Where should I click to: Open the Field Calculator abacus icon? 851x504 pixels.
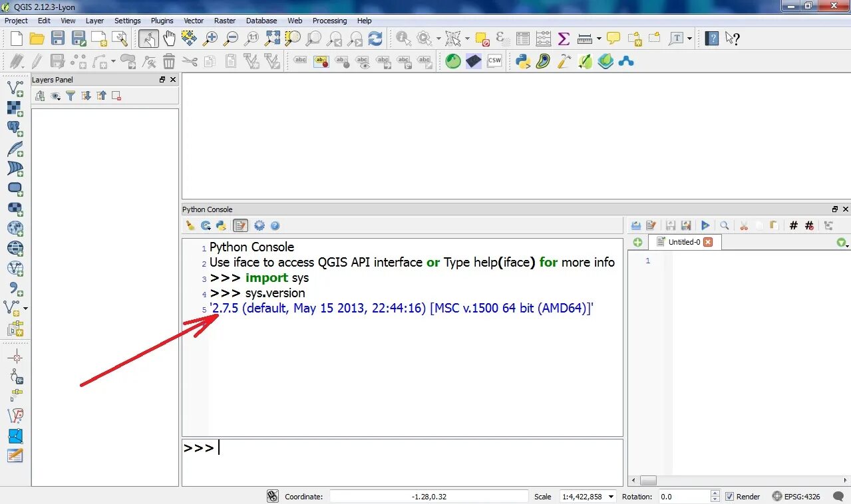point(544,39)
